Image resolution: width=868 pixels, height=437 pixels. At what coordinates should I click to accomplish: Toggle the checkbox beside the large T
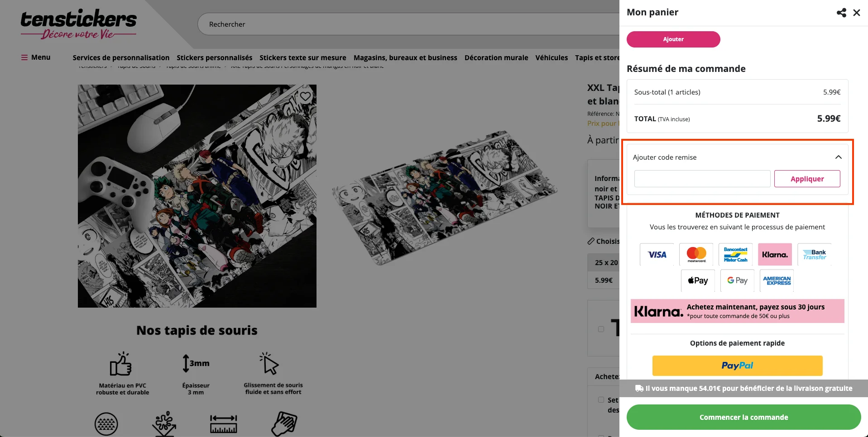point(601,329)
